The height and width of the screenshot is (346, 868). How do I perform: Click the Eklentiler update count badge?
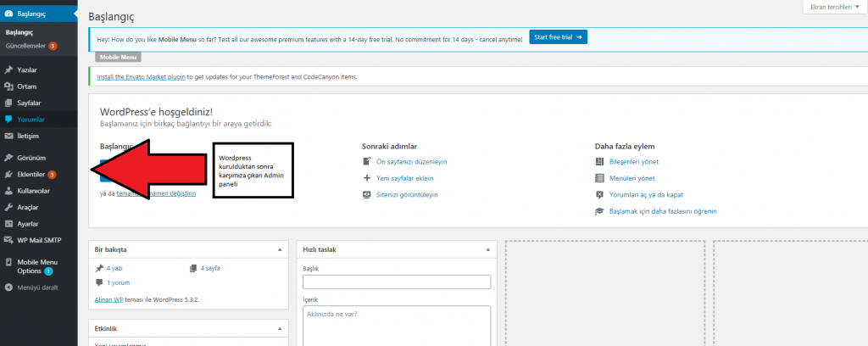[x=52, y=175]
